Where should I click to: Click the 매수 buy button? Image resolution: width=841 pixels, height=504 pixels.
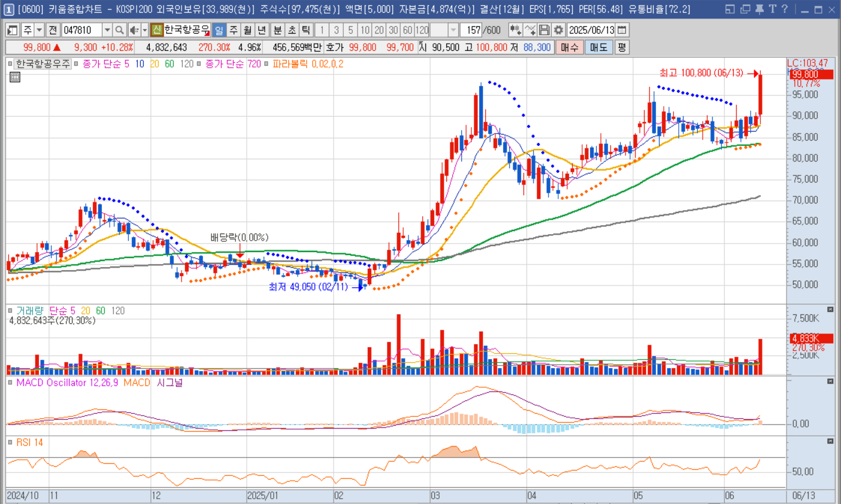click(569, 47)
